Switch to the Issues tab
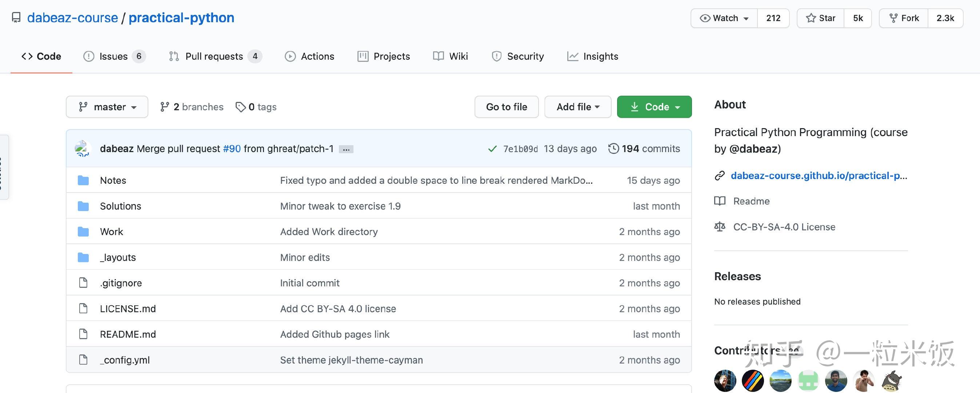Screen dimensions: 980x393 [x=114, y=56]
